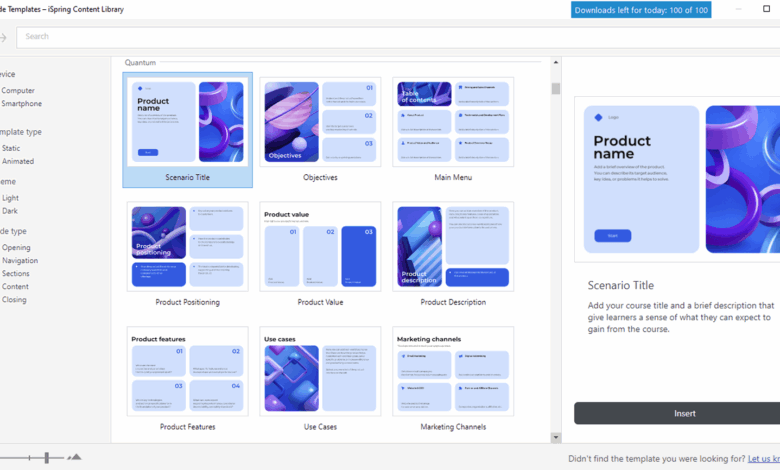Click the Insert button
Viewport: 780px width, 470px height.
[677, 413]
